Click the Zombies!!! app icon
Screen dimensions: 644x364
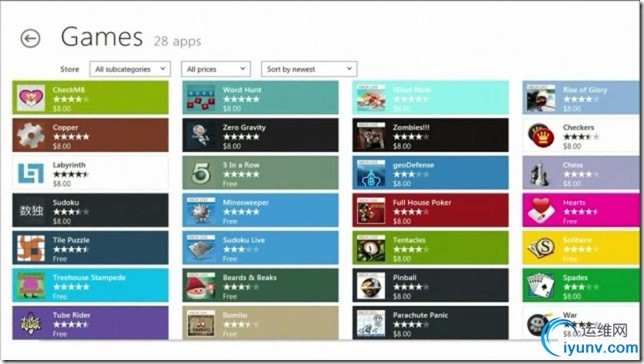pos(371,136)
